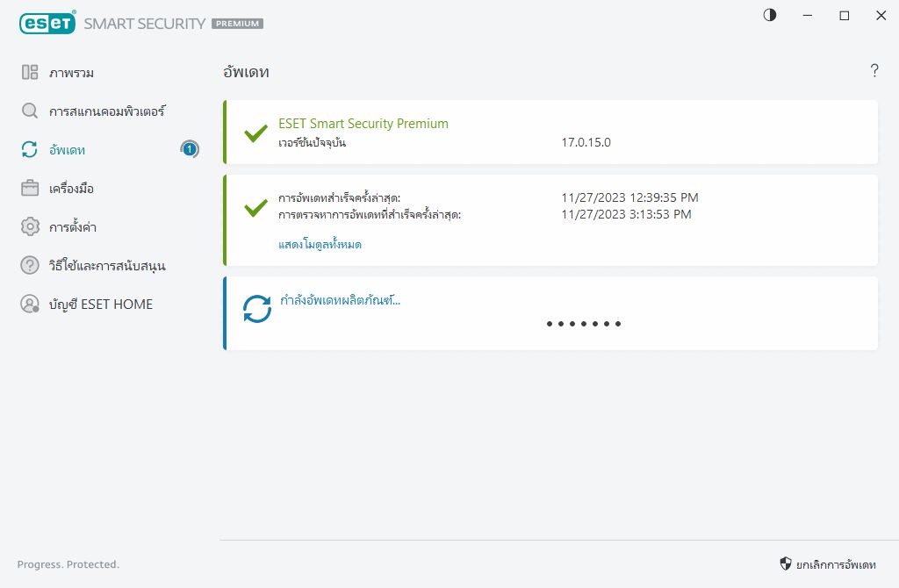Open บัญชี ESET HOME menu entry
The image size is (899, 588).
[x=101, y=305]
